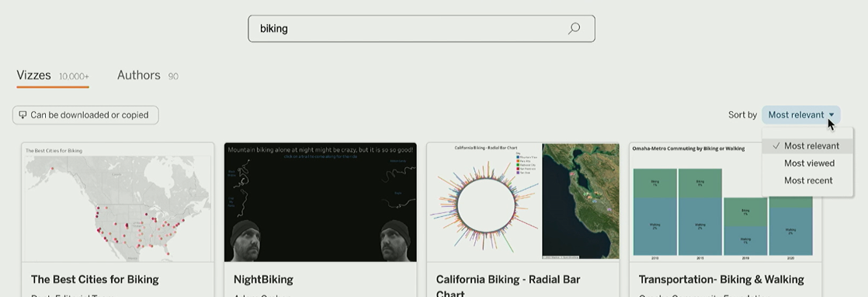Click the '90' authors count

point(173,76)
